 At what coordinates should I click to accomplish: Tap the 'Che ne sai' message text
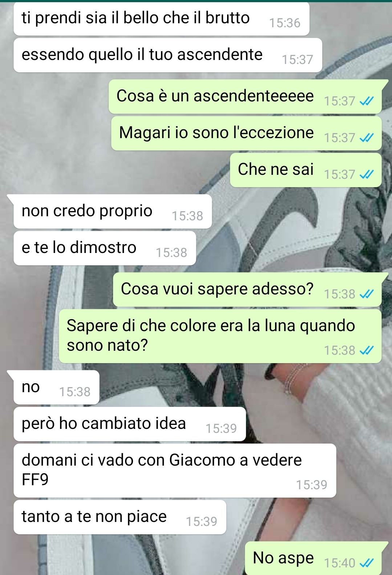point(275,169)
